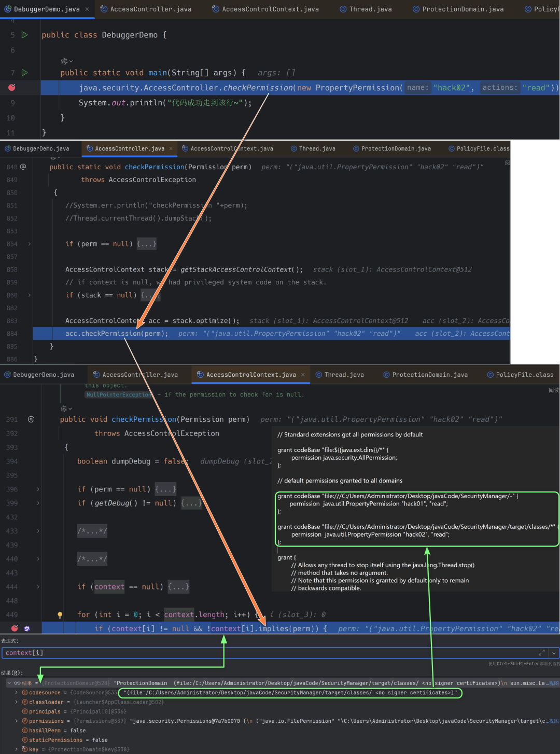Unfold code at line 399 gutter arrow
This screenshot has height=754, width=560.
38,503
